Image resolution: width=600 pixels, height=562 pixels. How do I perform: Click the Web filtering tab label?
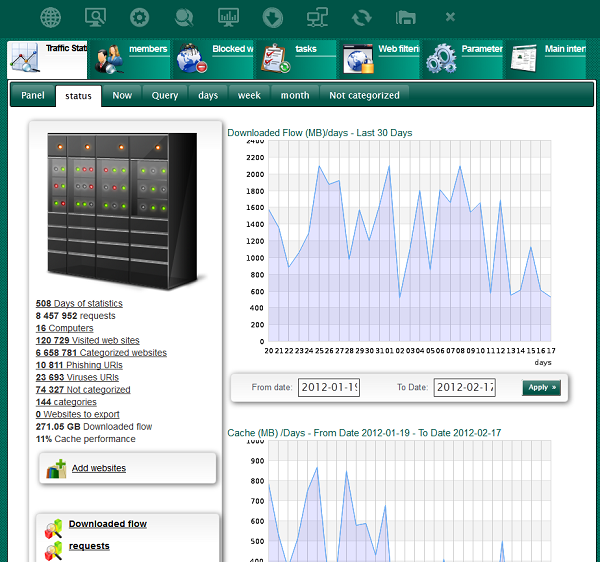click(x=399, y=49)
